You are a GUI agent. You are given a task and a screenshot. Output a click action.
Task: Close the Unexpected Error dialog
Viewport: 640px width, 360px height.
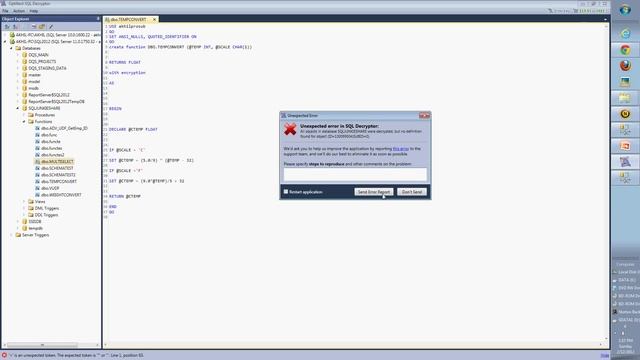[424, 116]
